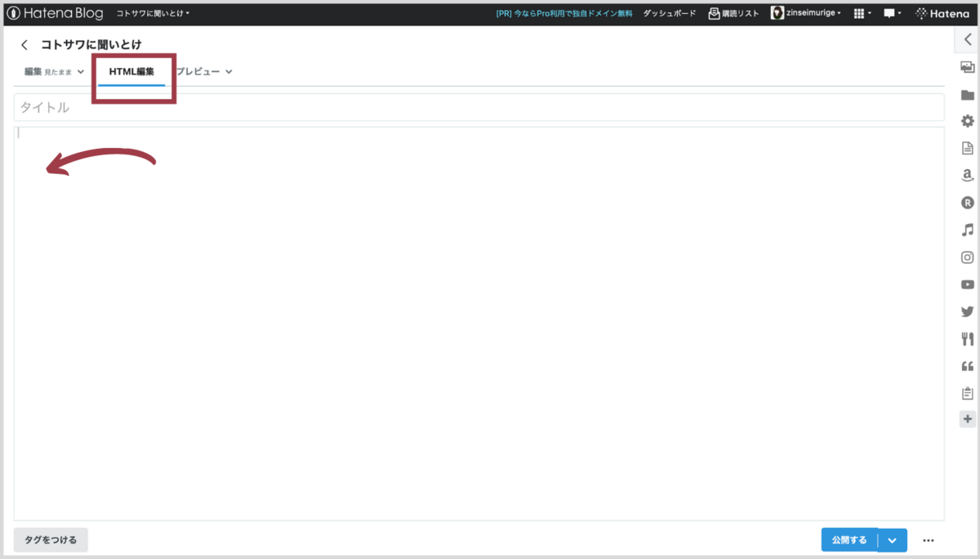Open the zinseimurige account menu
980x559 pixels.
coord(806,13)
